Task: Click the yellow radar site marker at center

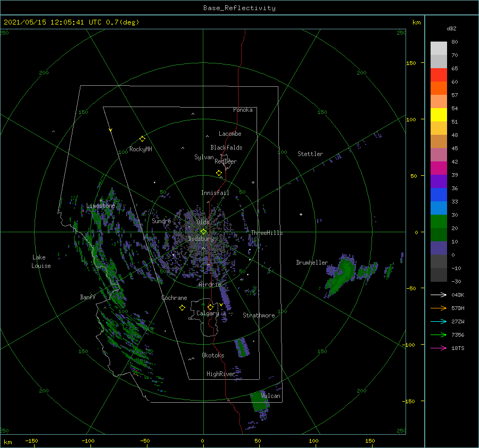Action: pyautogui.click(x=203, y=232)
